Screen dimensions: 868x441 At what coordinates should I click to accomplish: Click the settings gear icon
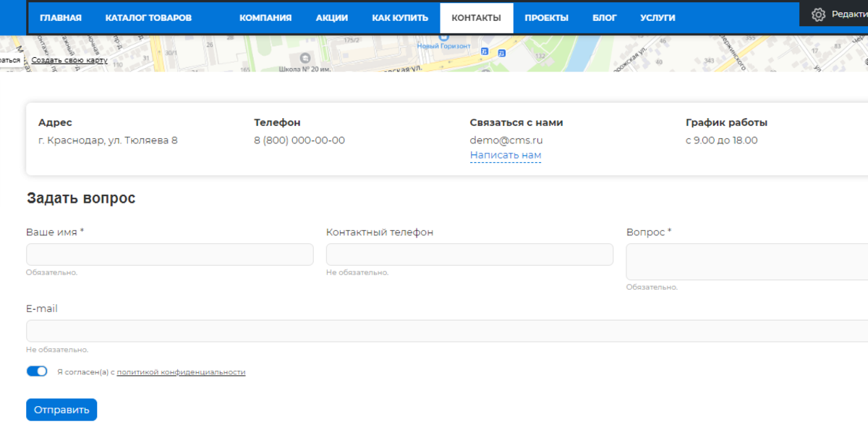(818, 14)
